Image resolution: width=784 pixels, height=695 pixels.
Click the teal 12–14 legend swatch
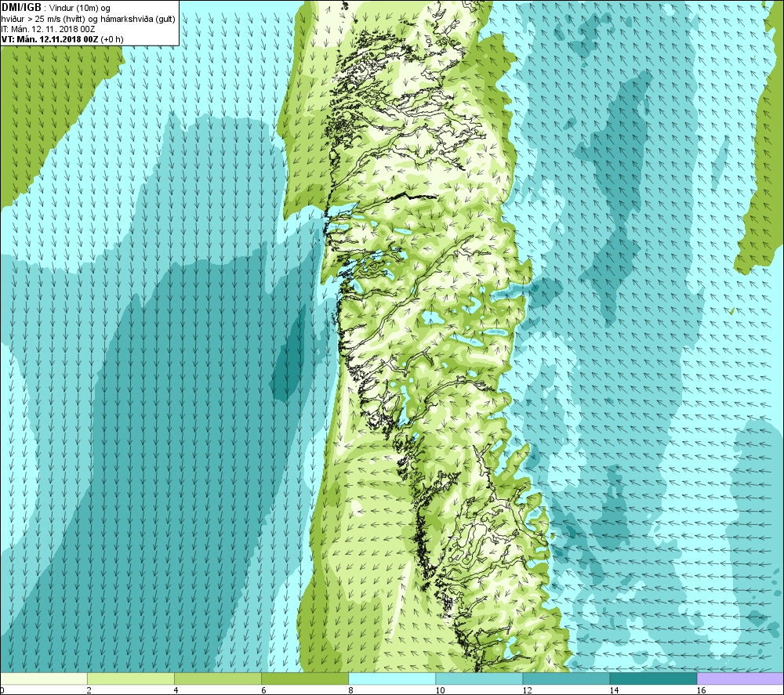[x=566, y=679]
